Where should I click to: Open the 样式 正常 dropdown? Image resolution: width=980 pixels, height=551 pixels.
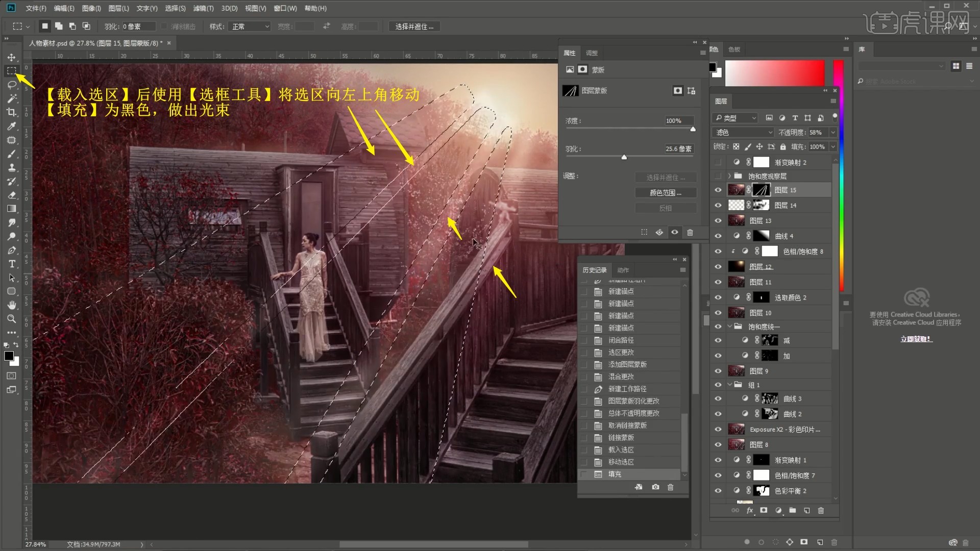pyautogui.click(x=251, y=27)
